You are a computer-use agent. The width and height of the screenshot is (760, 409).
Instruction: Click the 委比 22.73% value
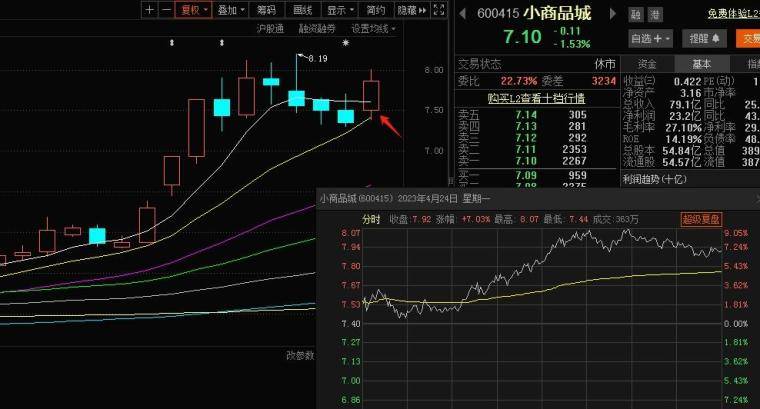tap(519, 81)
